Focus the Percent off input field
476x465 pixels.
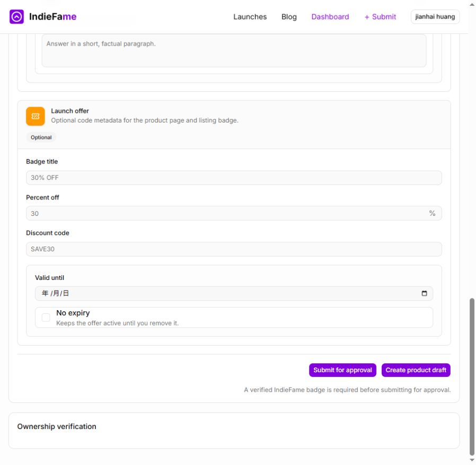click(x=234, y=214)
